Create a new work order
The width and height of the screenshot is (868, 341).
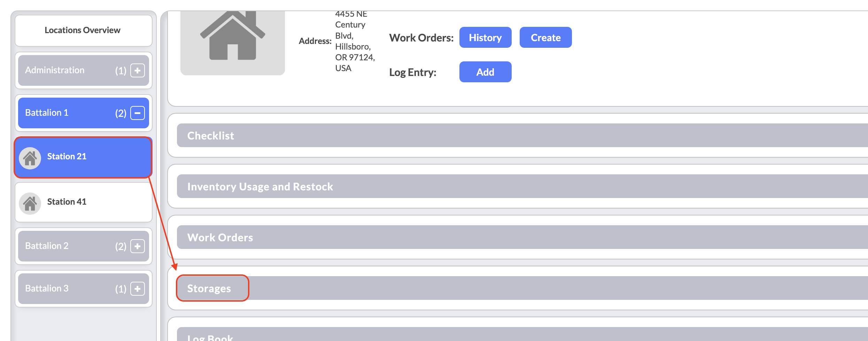pos(545,37)
